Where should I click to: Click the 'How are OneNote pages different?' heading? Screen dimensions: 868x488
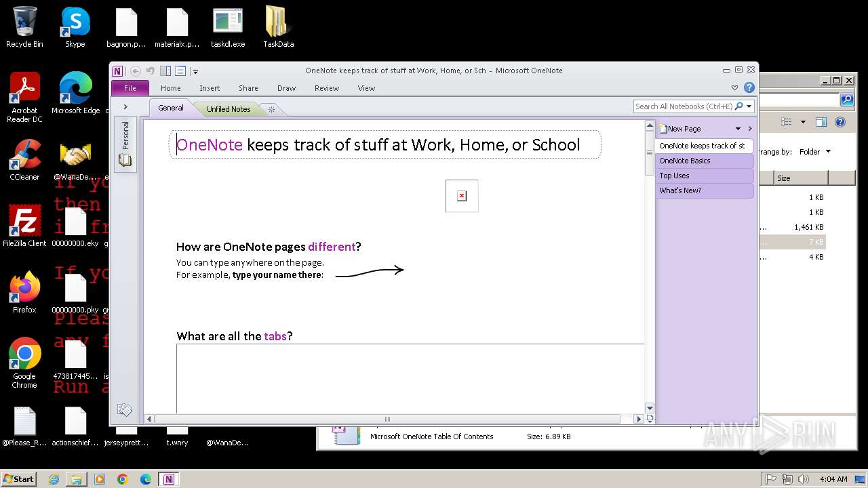click(x=269, y=247)
